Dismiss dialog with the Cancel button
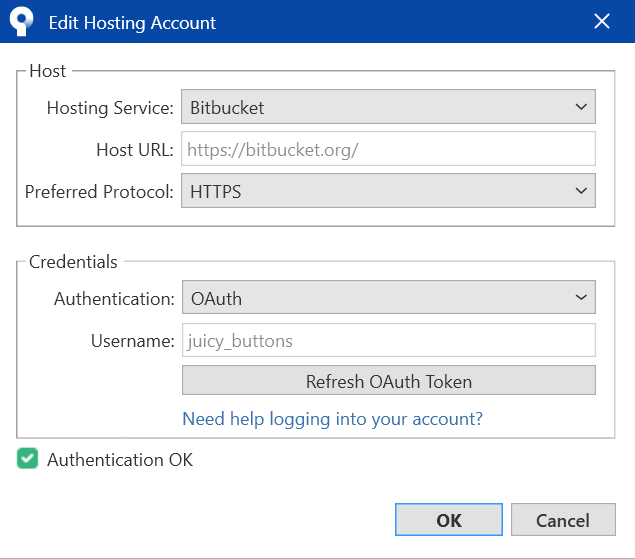The height and width of the screenshot is (559, 635). pos(563,520)
